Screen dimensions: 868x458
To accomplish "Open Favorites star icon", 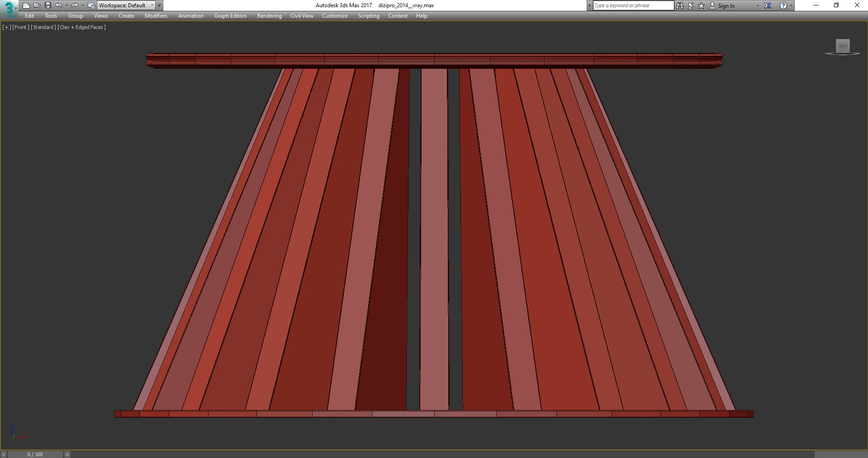I will pos(701,5).
